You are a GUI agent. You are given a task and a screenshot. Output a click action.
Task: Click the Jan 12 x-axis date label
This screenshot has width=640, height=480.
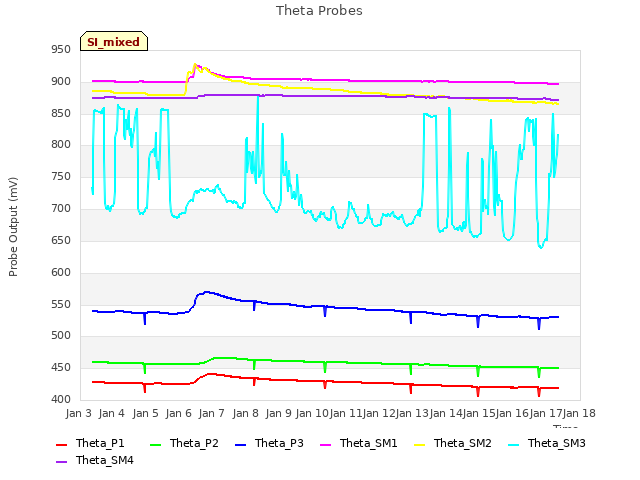coord(379,413)
